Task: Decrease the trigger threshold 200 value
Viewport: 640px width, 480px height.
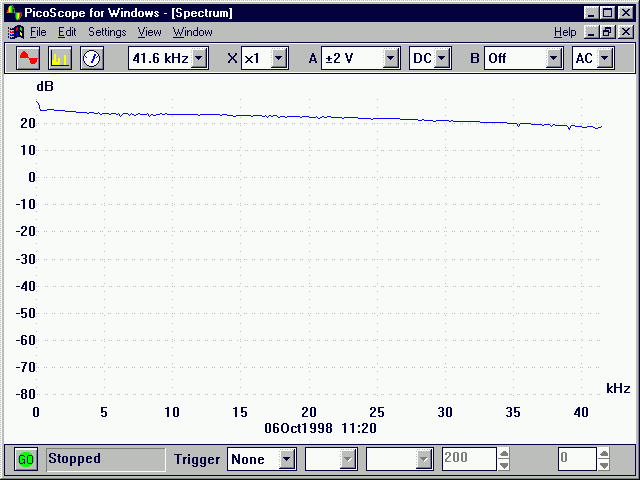Action: [x=504, y=465]
